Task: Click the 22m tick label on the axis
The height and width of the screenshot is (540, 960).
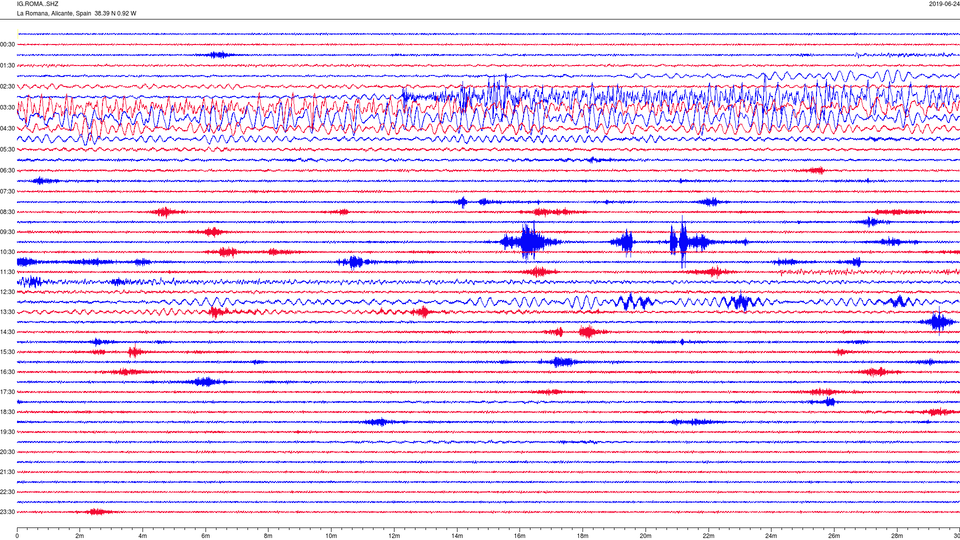Action: (x=708, y=536)
